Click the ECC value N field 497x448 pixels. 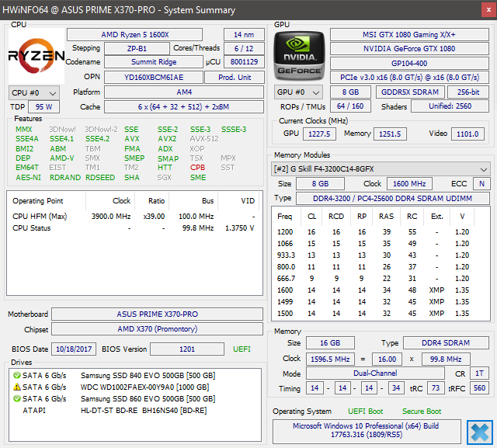coord(481,184)
